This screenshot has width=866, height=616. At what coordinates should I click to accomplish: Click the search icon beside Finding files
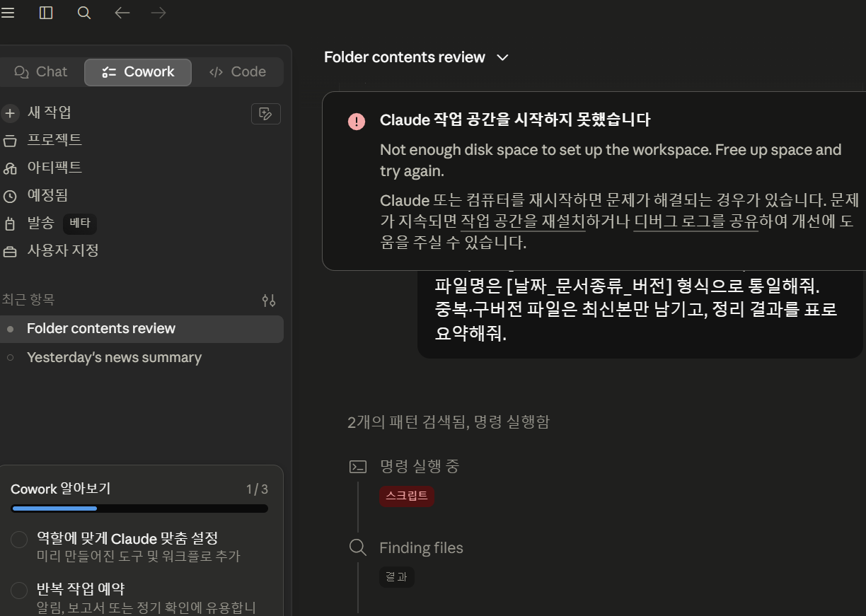[358, 548]
